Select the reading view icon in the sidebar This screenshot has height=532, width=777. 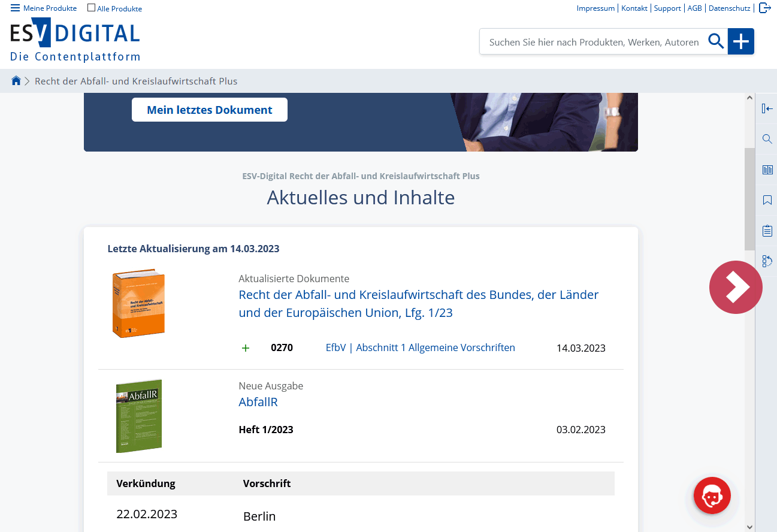click(767, 170)
